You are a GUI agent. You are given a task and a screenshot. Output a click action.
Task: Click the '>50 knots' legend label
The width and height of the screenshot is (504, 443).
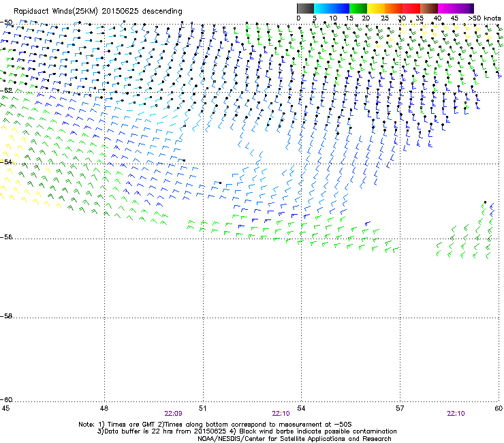tap(484, 18)
